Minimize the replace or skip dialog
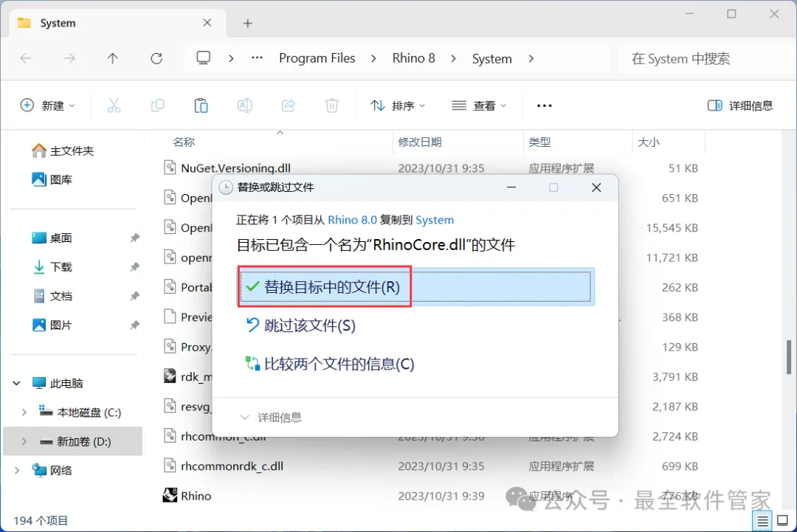 (x=511, y=187)
